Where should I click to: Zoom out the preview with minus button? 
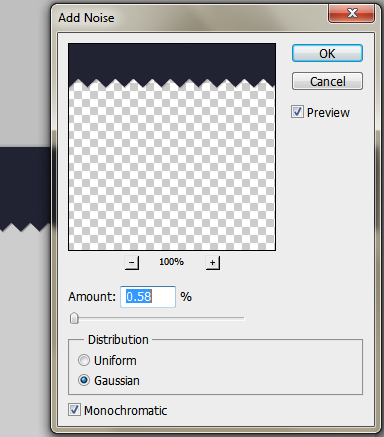(132, 263)
